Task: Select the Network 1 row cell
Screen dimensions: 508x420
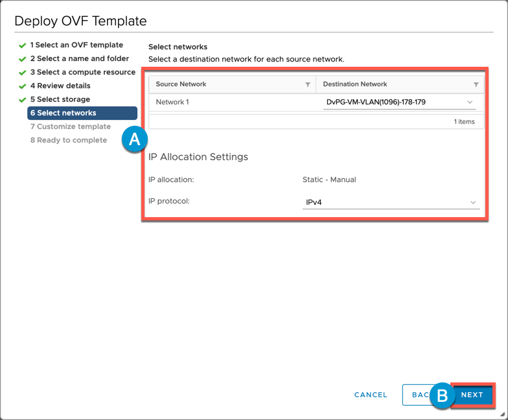Action: coord(172,102)
